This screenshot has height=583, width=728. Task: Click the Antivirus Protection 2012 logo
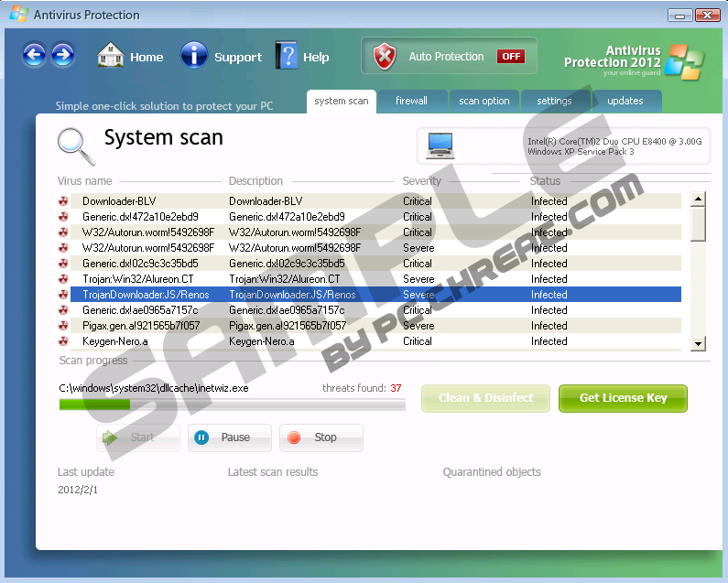coord(634,62)
